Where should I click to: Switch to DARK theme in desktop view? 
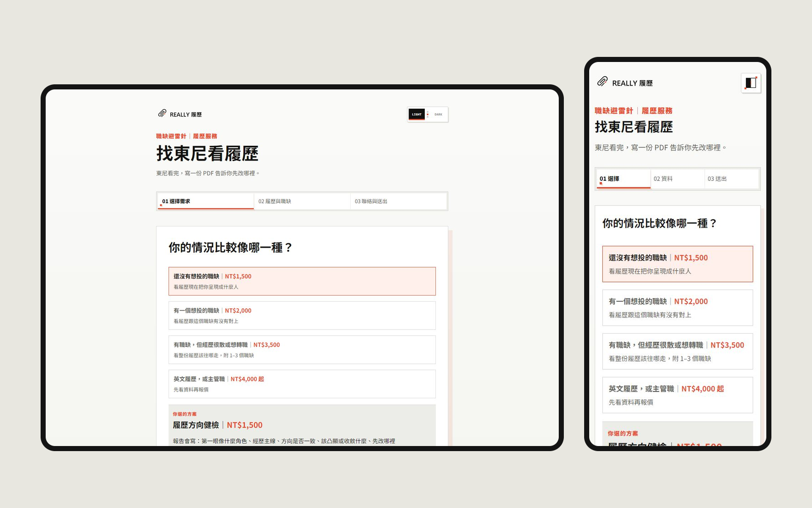pos(438,114)
